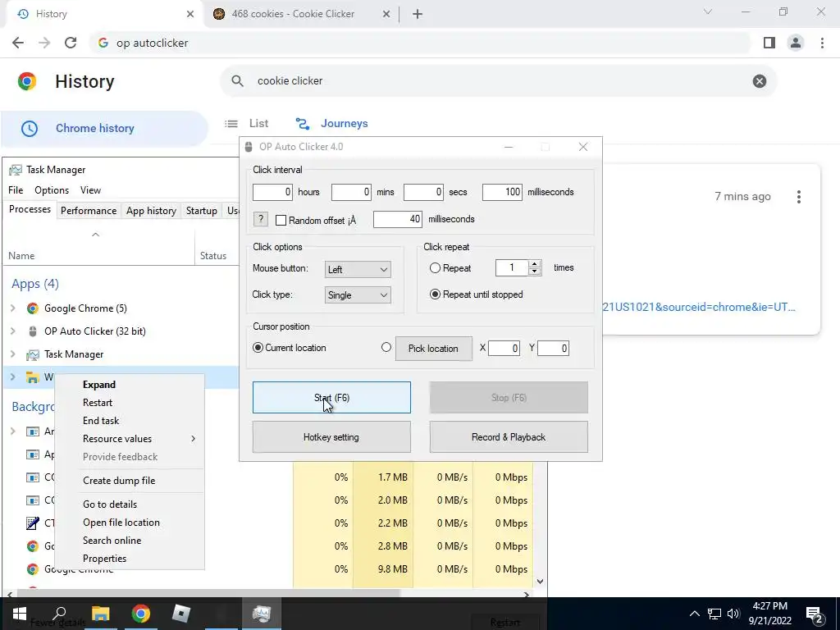This screenshot has width=840, height=630.
Task: Expand the Google Chrome process group
Action: 13,308
